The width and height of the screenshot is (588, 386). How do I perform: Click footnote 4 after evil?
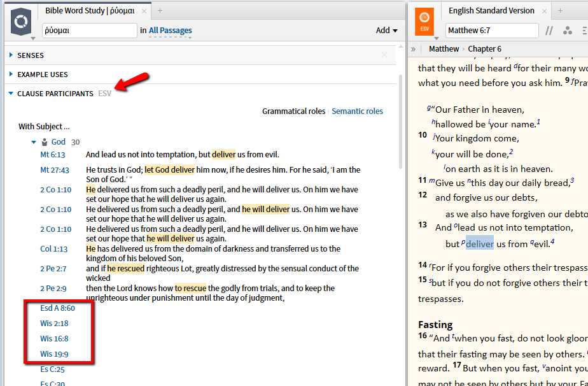(x=553, y=241)
